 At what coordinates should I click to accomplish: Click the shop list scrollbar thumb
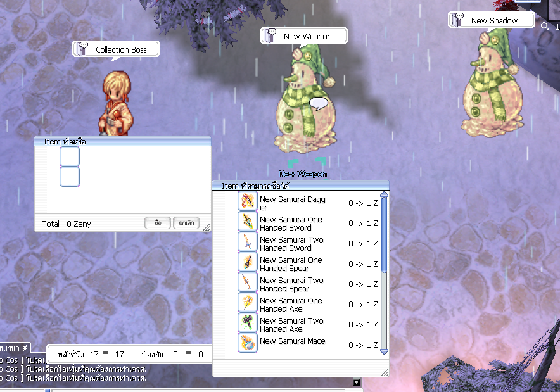coord(384,235)
